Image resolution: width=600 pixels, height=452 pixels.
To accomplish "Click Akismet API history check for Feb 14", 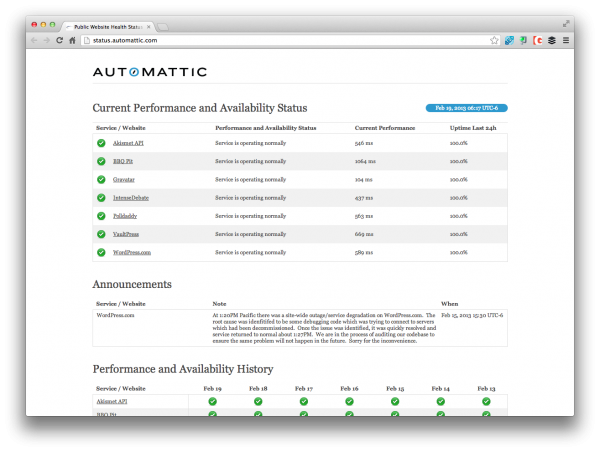I will tap(441, 401).
